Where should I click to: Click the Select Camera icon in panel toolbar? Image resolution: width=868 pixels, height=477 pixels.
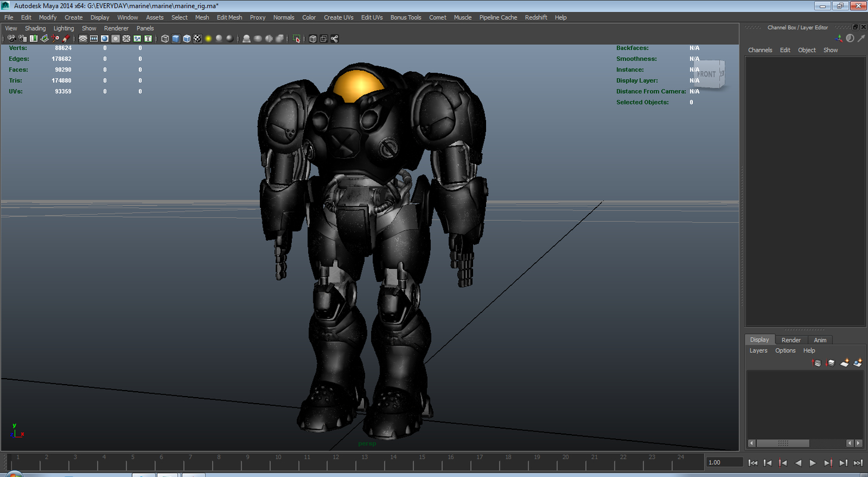coord(11,39)
